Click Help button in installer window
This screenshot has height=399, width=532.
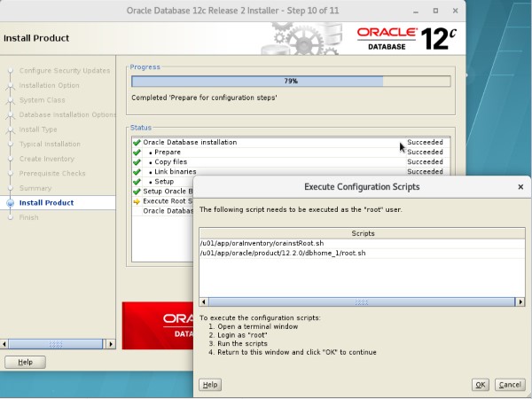pos(25,362)
